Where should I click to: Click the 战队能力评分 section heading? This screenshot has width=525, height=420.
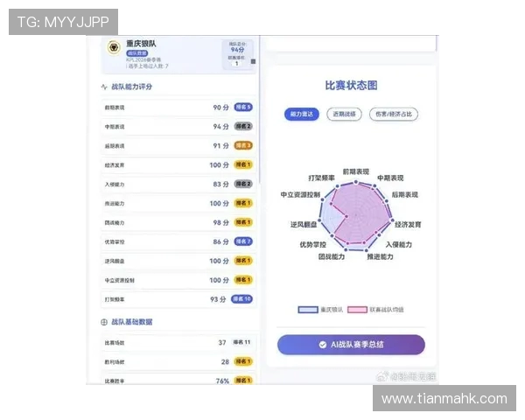(x=131, y=87)
